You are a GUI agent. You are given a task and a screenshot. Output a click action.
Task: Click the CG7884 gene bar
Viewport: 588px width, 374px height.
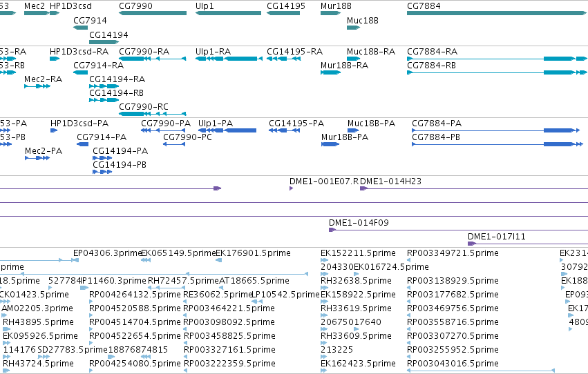click(x=497, y=13)
